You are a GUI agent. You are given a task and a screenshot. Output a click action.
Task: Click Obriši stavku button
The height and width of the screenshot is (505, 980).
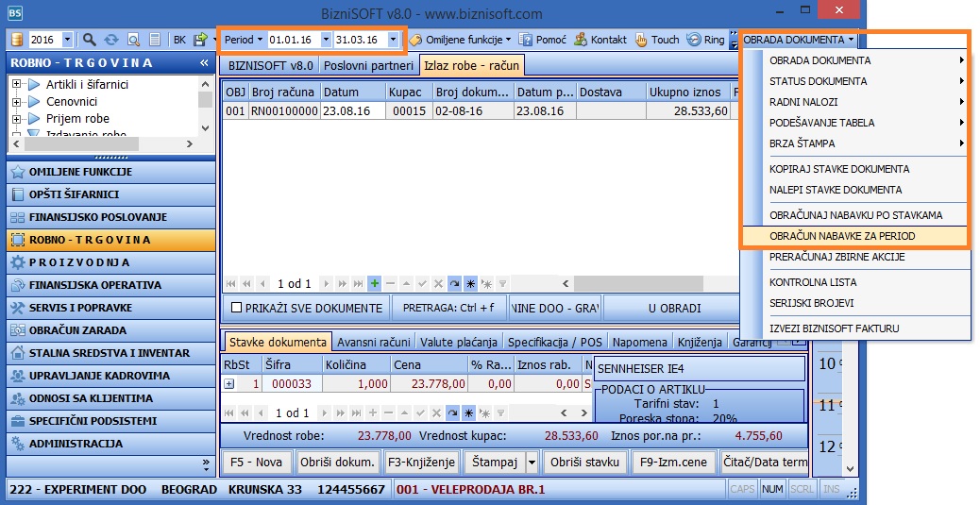(x=585, y=463)
